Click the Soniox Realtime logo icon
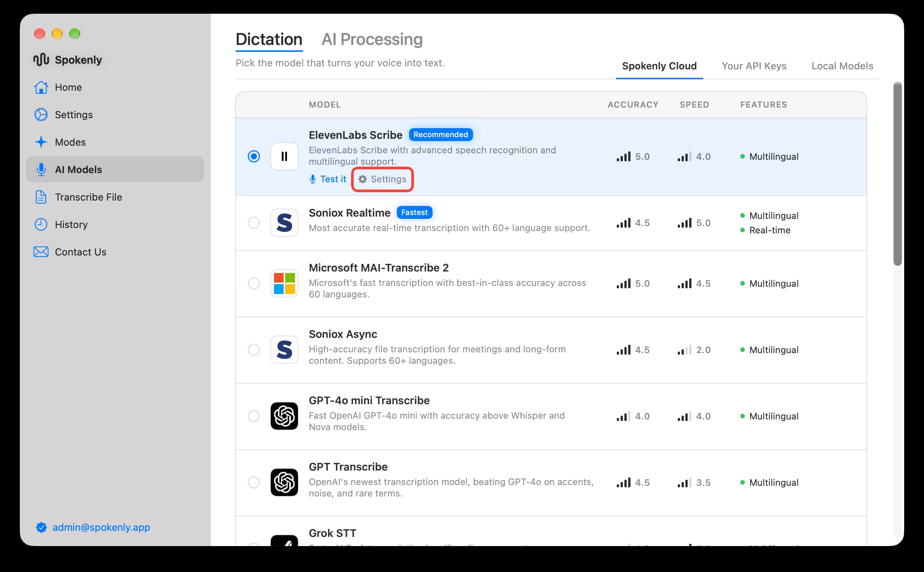Viewport: 924px width, 572px height. pos(284,223)
